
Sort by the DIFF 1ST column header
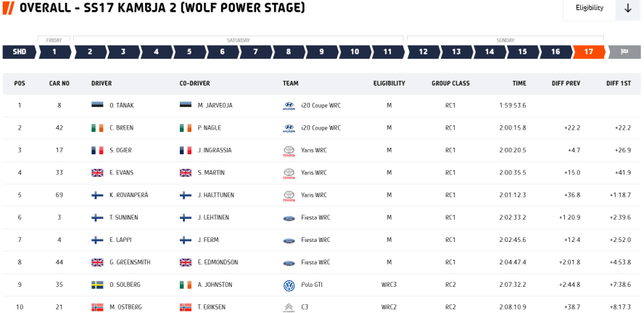(x=618, y=83)
